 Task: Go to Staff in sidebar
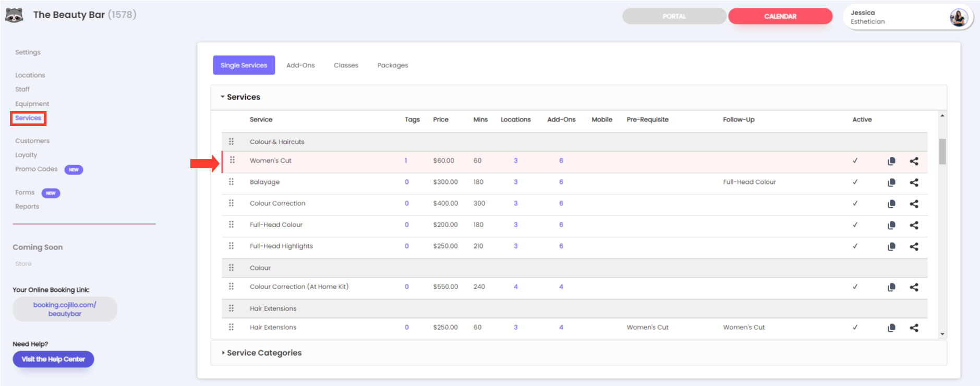click(22, 89)
